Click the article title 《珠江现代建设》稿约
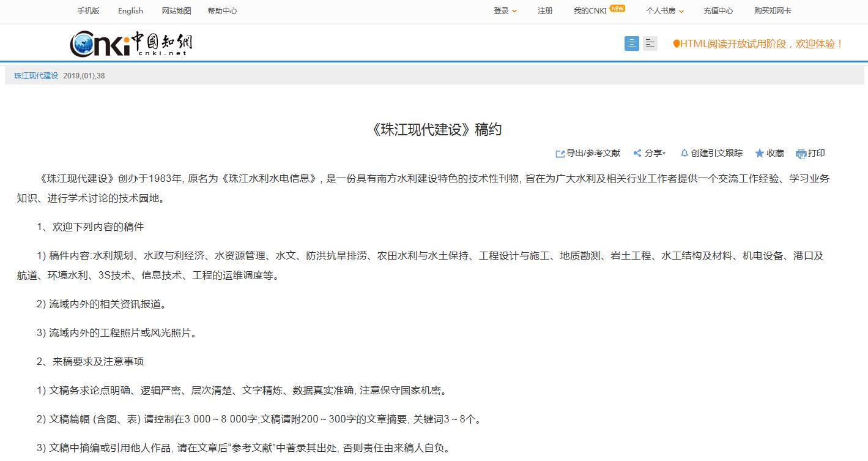 pos(436,130)
